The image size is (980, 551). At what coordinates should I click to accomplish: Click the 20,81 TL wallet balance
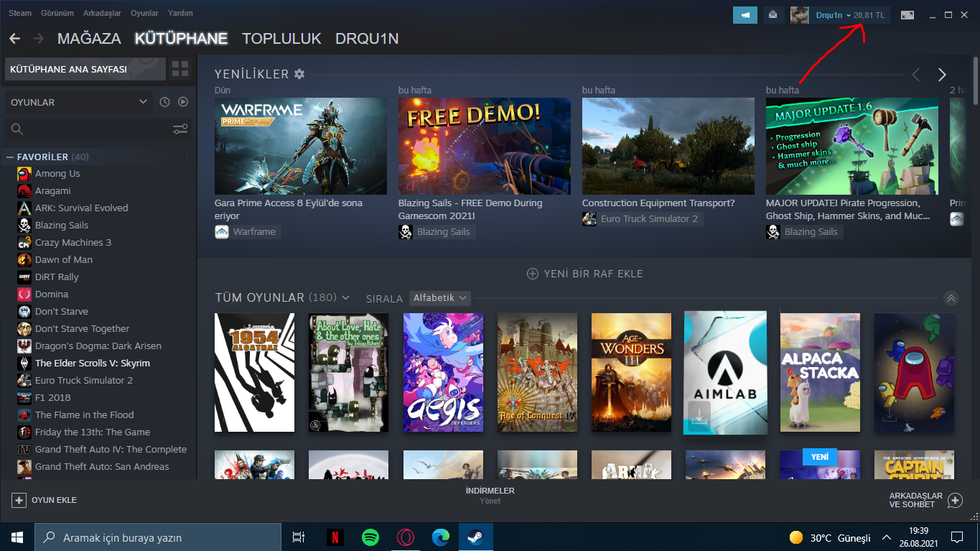pos(869,15)
